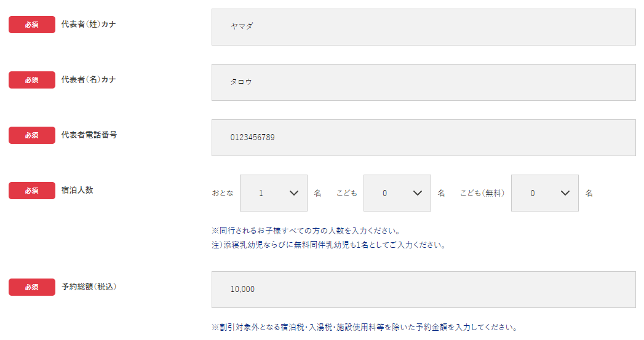Click the 必須 badge beside 代表者(名)カナ
Image resolution: width=644 pixels, height=340 pixels.
[32, 80]
